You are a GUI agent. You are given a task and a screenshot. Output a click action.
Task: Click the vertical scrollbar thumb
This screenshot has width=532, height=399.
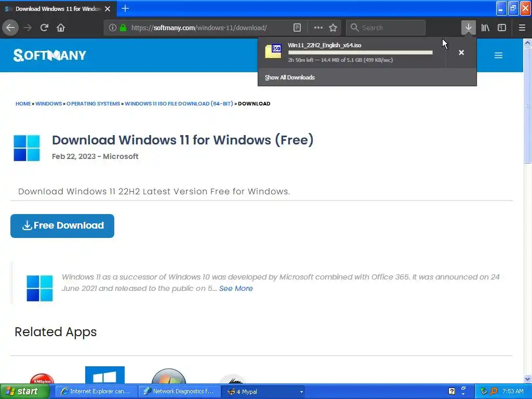527,105
